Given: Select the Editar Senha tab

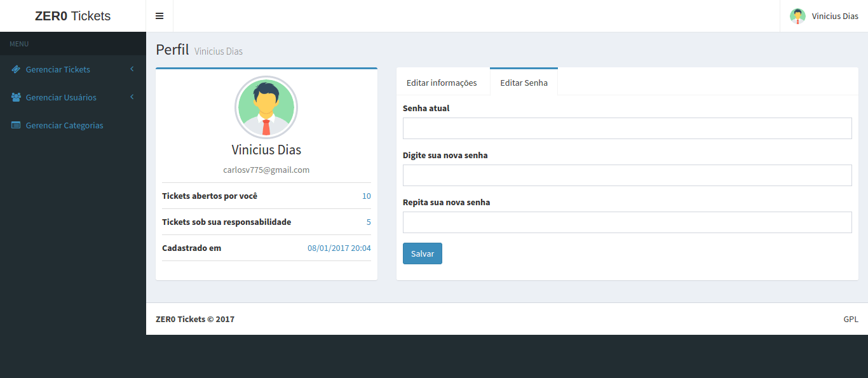Looking at the screenshot, I should click(x=524, y=82).
